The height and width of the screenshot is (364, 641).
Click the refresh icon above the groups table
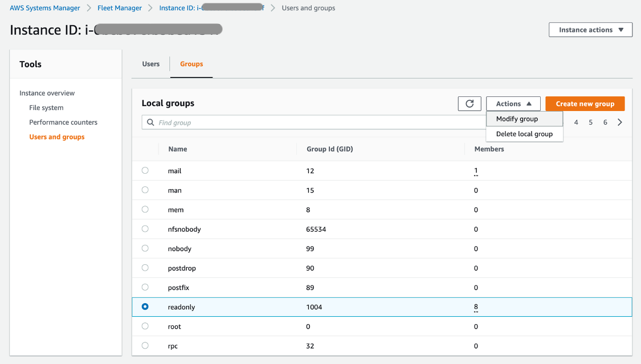point(469,103)
